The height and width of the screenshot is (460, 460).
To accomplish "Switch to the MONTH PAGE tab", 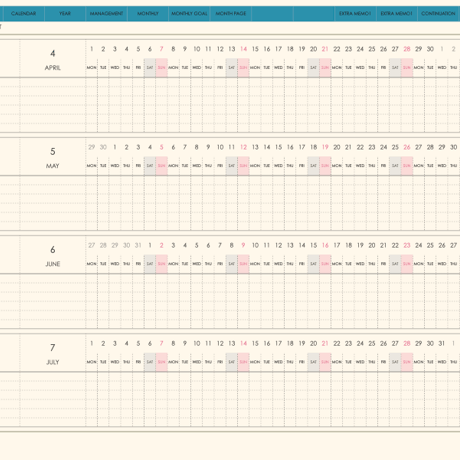I will coord(231,14).
